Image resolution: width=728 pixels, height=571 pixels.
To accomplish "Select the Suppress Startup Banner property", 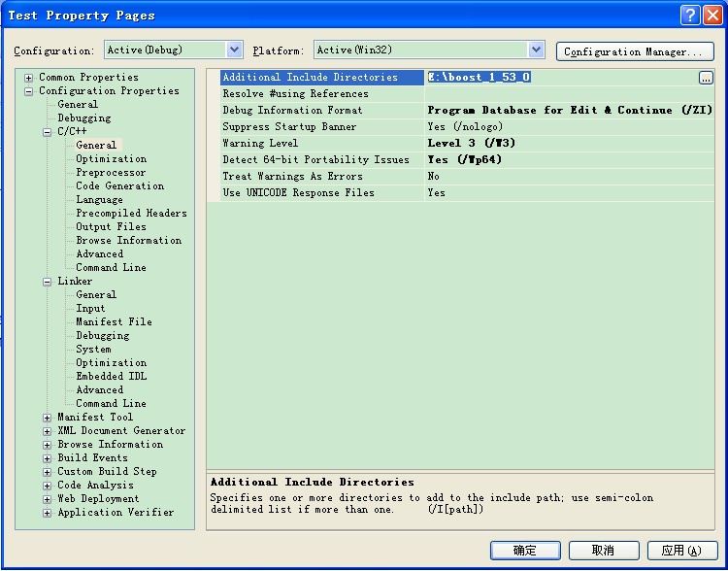I will [x=322, y=127].
